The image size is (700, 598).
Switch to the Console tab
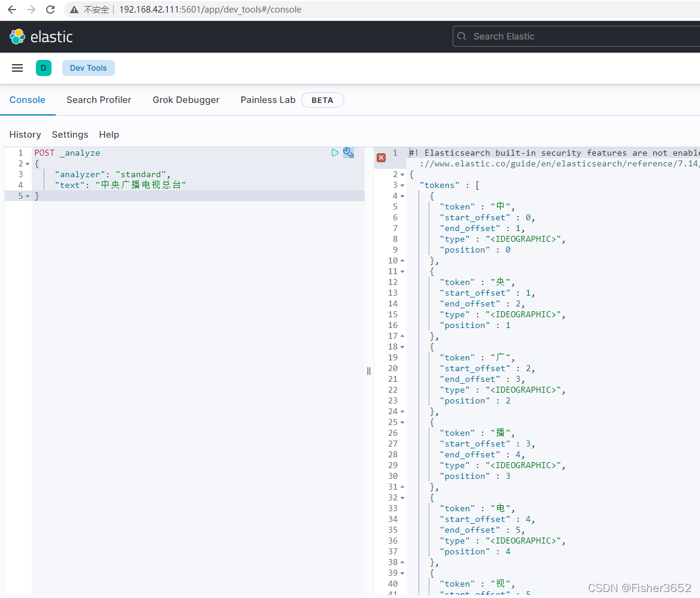(27, 100)
